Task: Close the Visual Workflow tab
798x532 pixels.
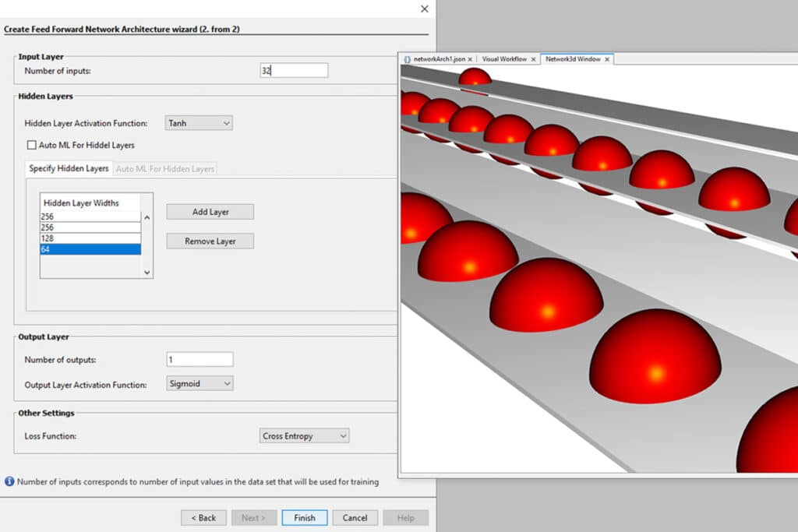Action: (533, 59)
